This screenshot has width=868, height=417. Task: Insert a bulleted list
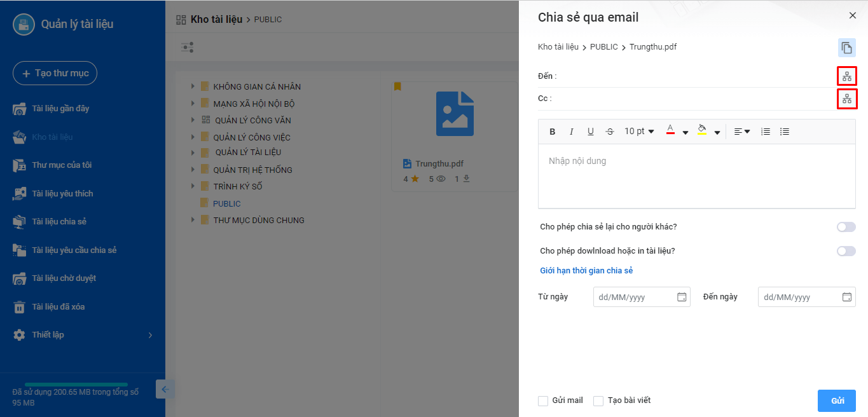point(785,132)
